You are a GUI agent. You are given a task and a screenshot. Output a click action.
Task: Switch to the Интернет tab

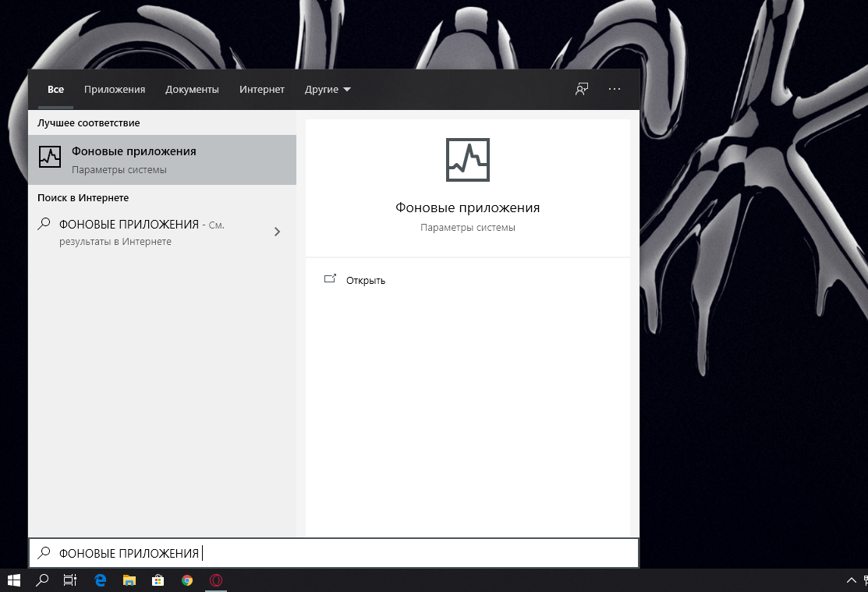(262, 89)
